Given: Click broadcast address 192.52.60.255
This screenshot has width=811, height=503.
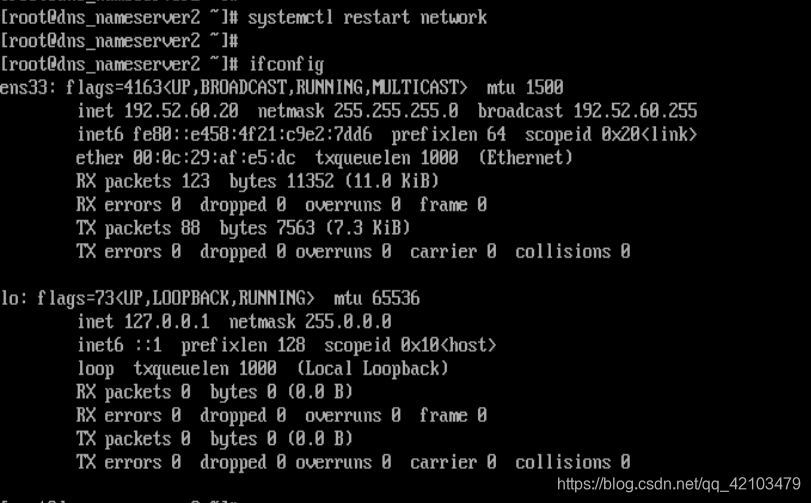Looking at the screenshot, I should point(635,111).
